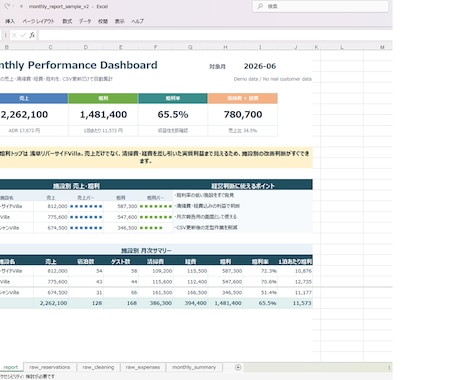Image resolution: width=460 pixels, height=380 pixels.
Task: Switch to the report sheet tab
Action: point(11,367)
